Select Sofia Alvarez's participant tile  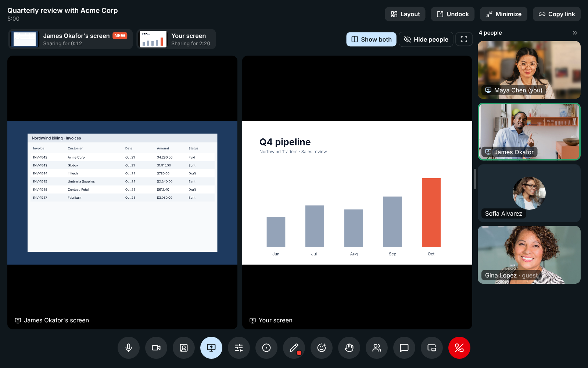529,193
